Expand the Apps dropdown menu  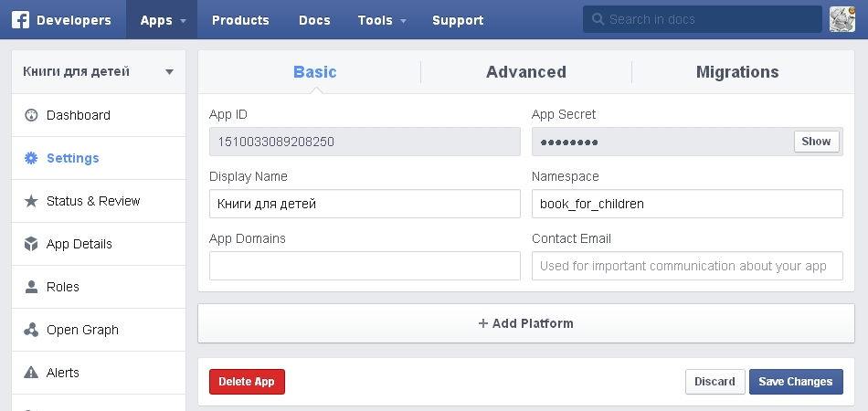click(164, 20)
